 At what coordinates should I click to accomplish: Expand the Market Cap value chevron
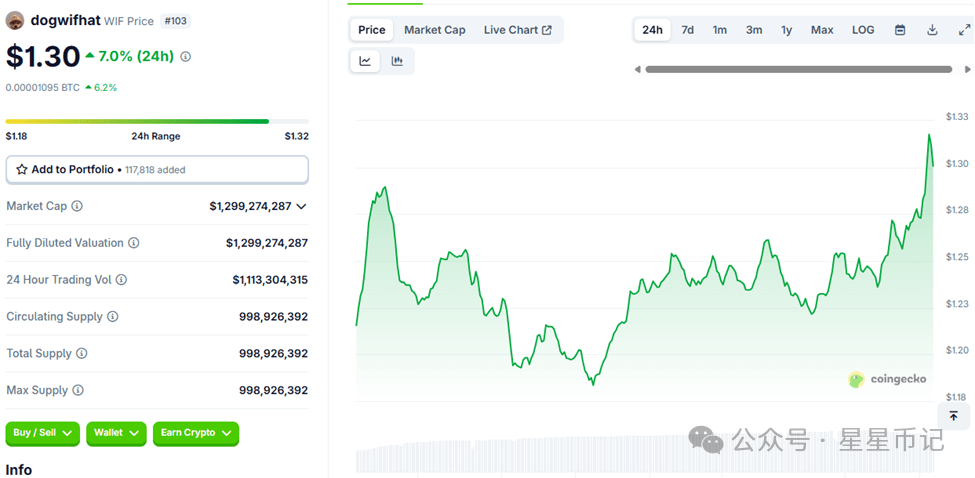point(302,206)
